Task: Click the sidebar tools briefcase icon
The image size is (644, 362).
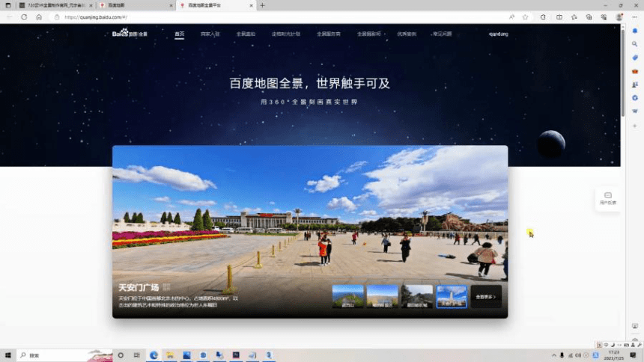Action: point(635,71)
